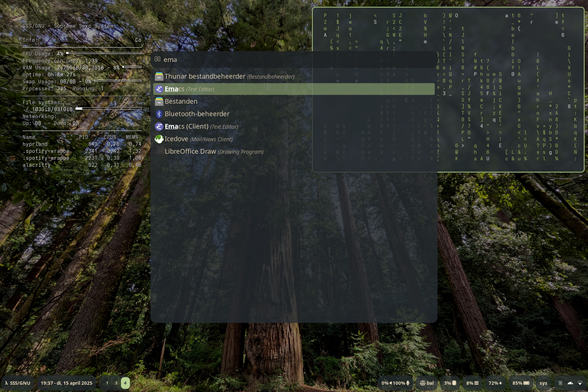Click the Bluetooth-beheerder Bluetooth icon

[x=159, y=114]
